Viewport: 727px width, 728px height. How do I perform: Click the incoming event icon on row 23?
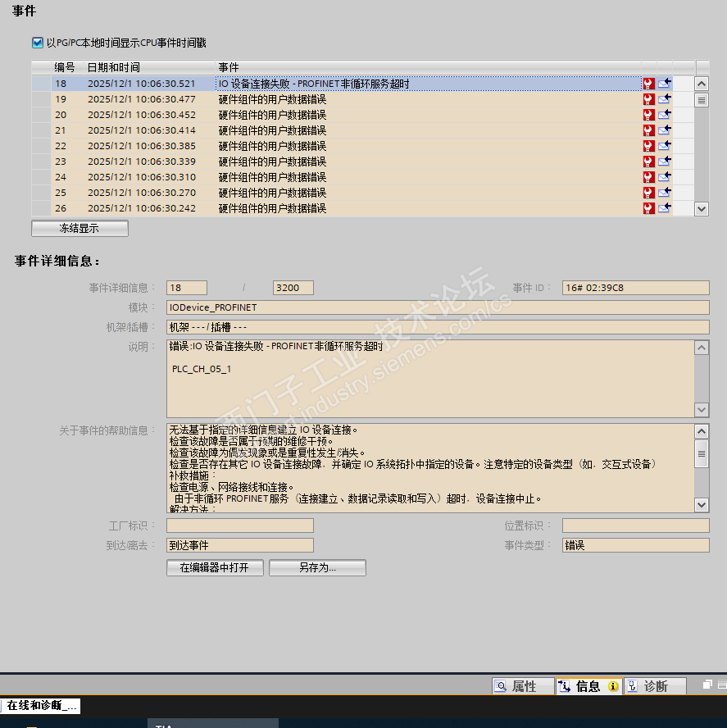click(x=665, y=162)
